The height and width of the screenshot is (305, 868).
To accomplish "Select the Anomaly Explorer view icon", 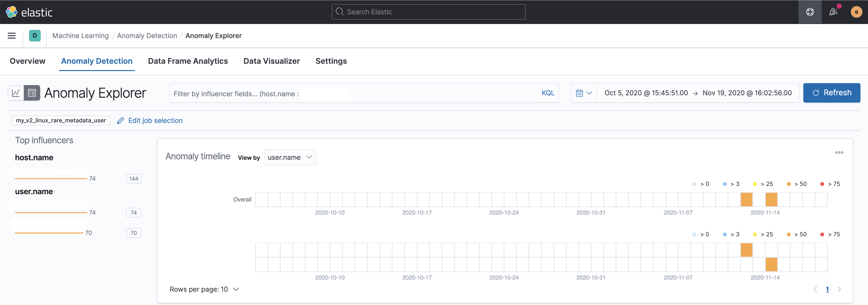I will (x=32, y=93).
